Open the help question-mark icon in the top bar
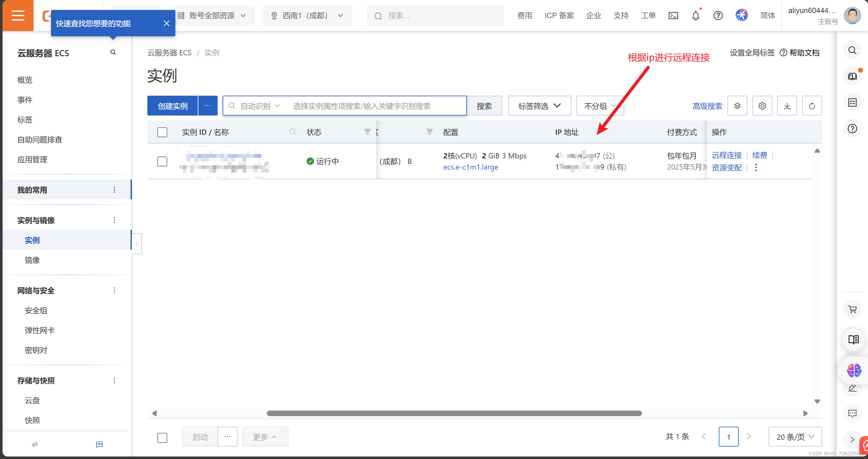868x459 pixels. (718, 16)
